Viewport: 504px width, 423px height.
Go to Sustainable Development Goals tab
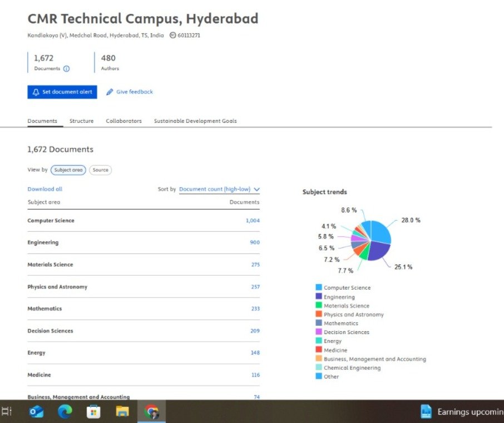(x=195, y=121)
